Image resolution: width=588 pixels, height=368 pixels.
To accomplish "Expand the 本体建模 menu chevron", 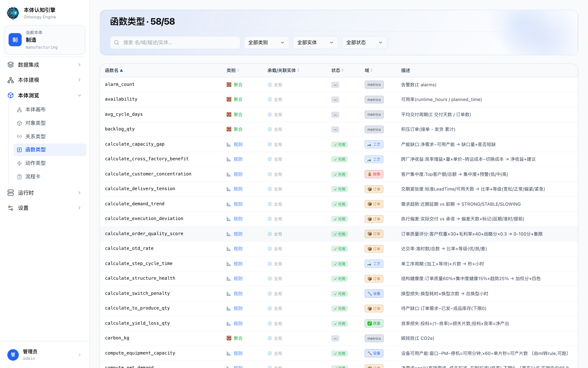I will (x=79, y=80).
